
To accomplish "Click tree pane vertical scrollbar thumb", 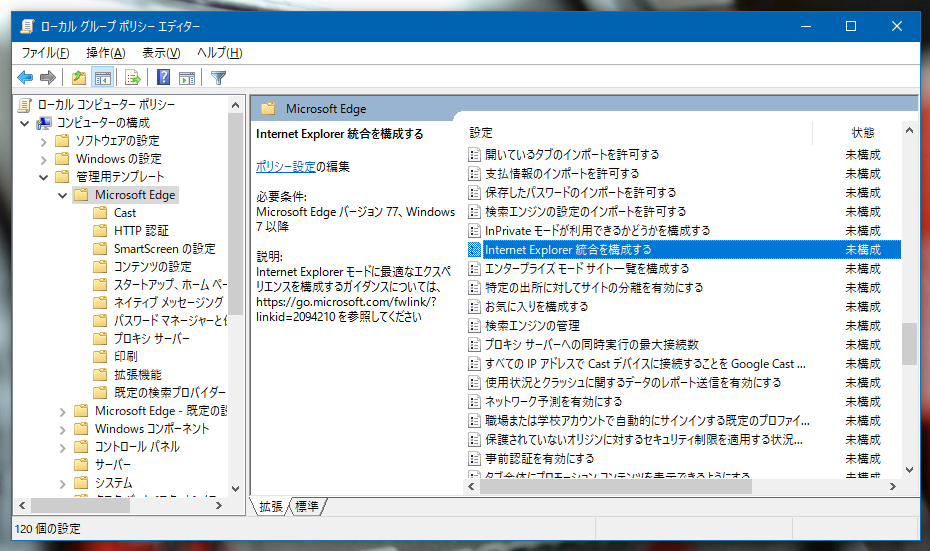I will [235, 214].
